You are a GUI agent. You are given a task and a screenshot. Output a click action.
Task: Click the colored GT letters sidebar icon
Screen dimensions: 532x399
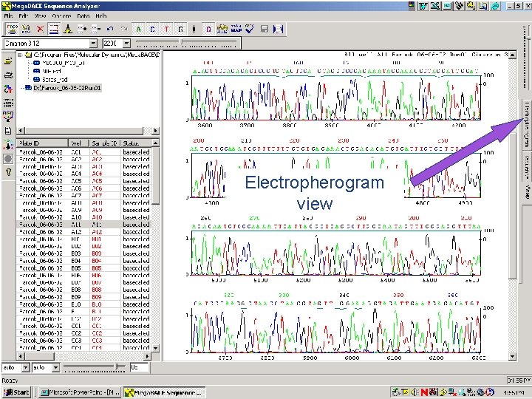coord(8,89)
